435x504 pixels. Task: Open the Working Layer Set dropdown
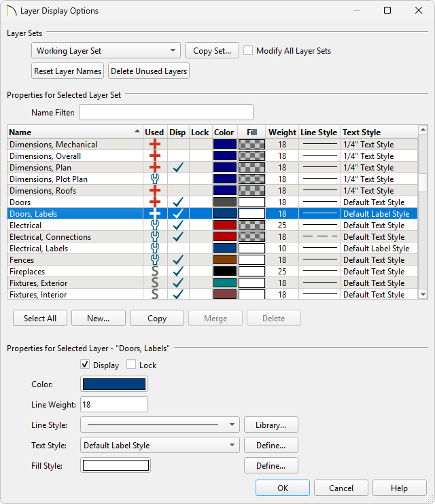click(106, 50)
